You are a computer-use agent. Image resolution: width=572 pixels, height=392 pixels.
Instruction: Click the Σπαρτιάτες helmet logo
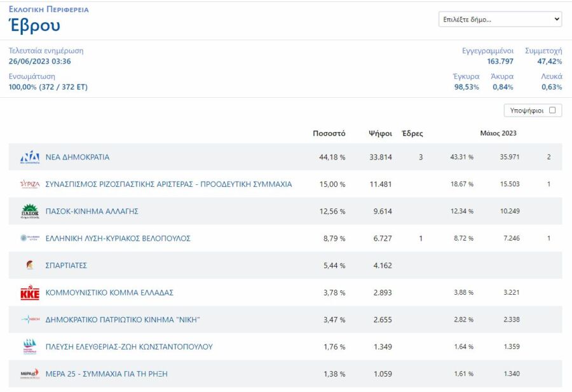tap(30, 266)
